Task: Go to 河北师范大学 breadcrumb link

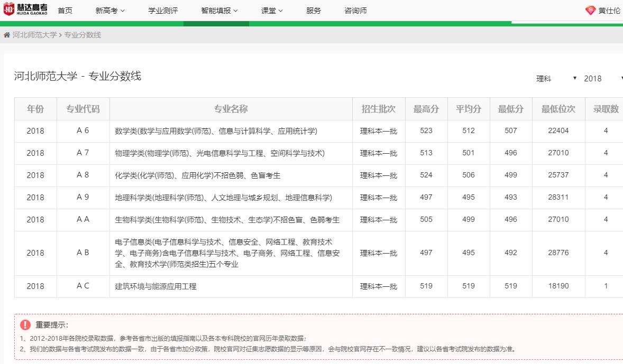Action: 34,35
